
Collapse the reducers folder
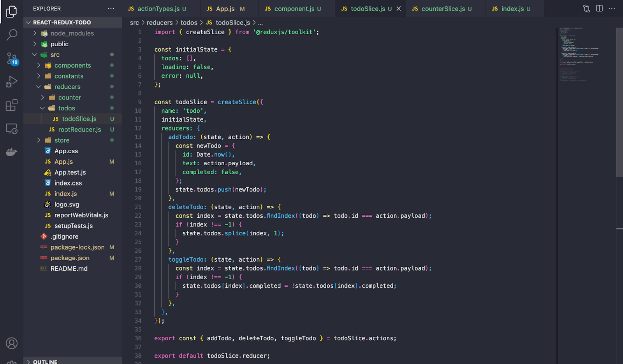pyautogui.click(x=73, y=87)
